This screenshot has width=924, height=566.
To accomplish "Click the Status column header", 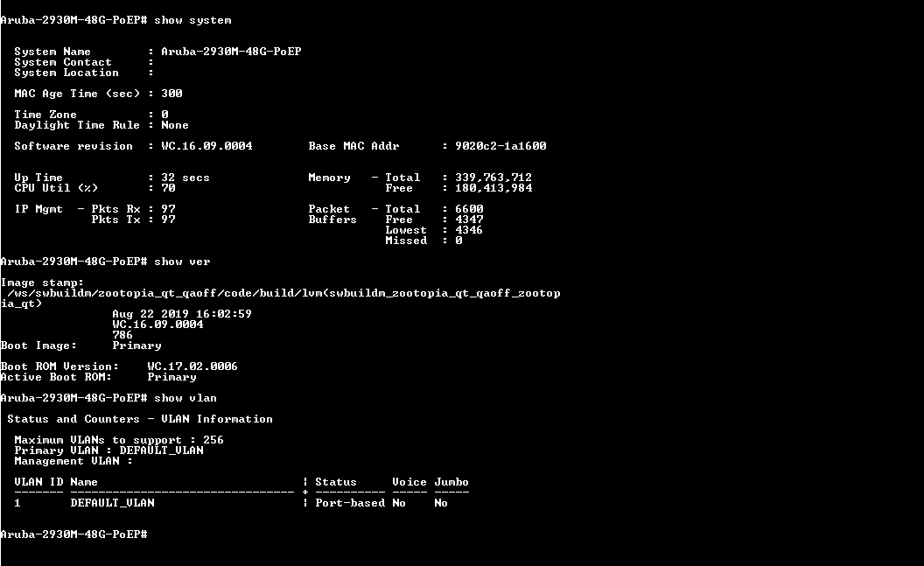I will tap(336, 482).
